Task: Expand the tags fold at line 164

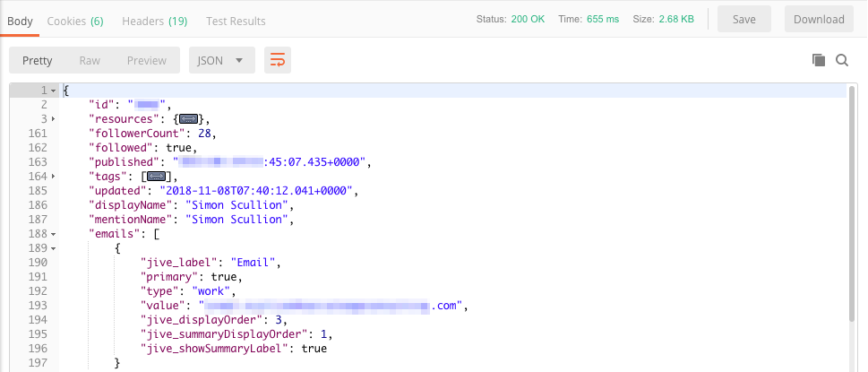Action: (53, 177)
